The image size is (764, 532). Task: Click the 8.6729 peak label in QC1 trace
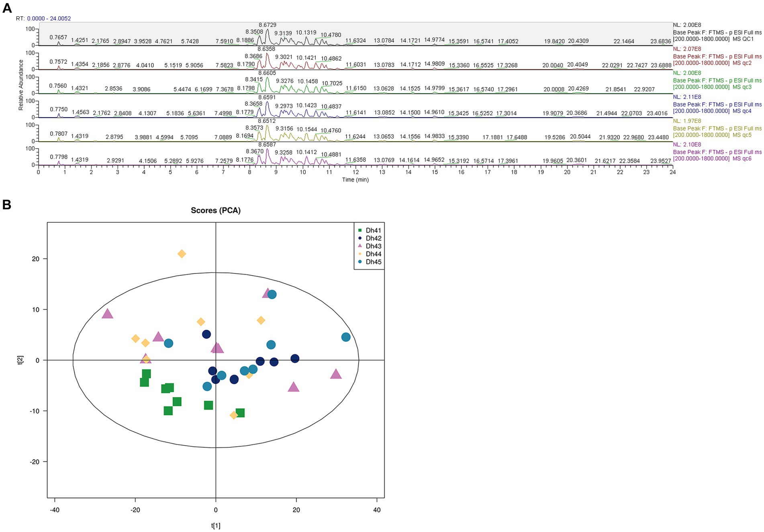[268, 25]
